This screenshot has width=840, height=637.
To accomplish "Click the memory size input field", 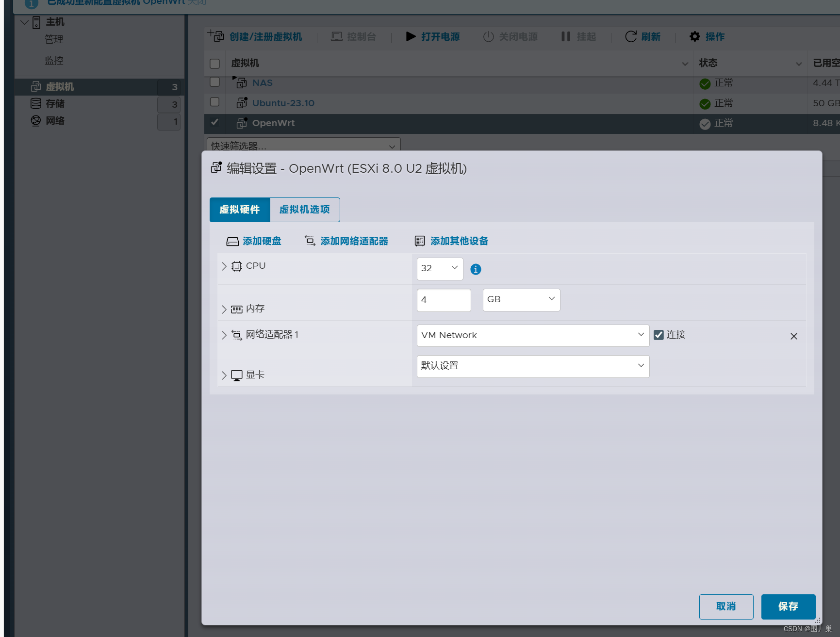I will [443, 300].
